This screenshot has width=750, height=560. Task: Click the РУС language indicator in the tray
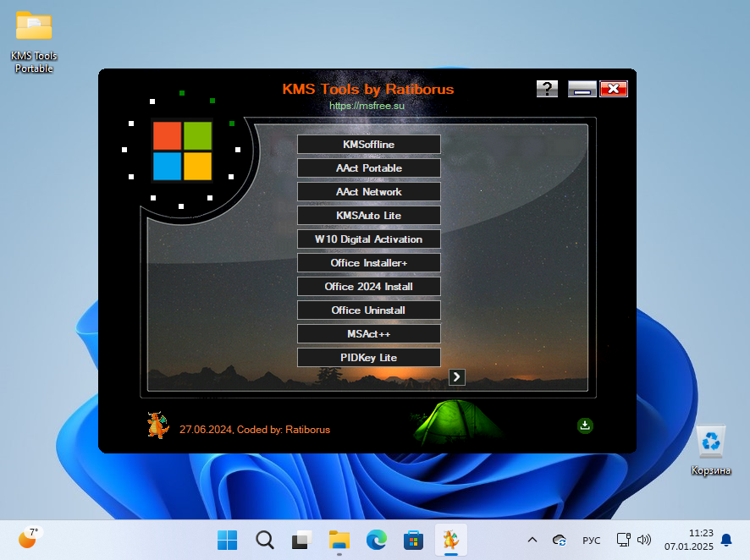click(x=591, y=540)
